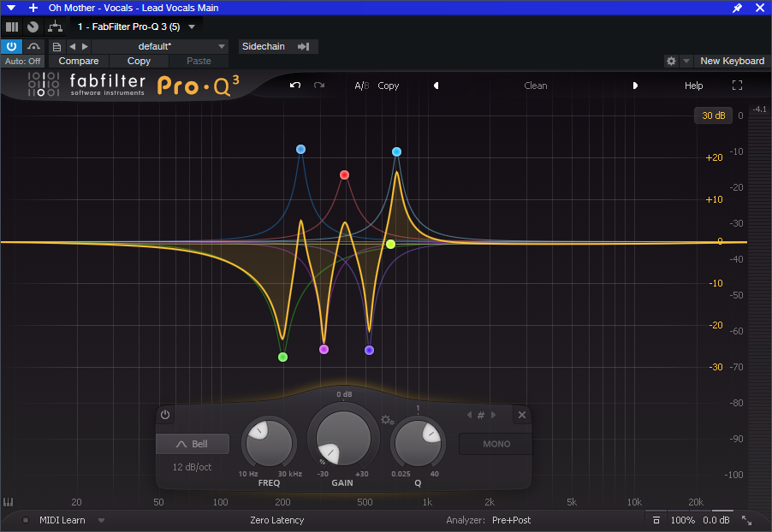Click the automation mode curve icon
The height and width of the screenshot is (532, 772).
pos(33,46)
